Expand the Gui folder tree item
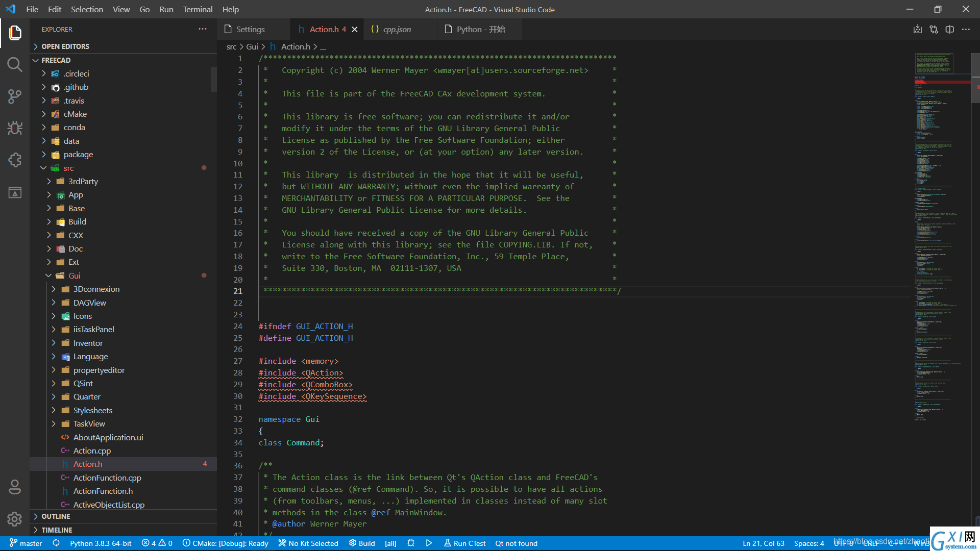 (49, 275)
